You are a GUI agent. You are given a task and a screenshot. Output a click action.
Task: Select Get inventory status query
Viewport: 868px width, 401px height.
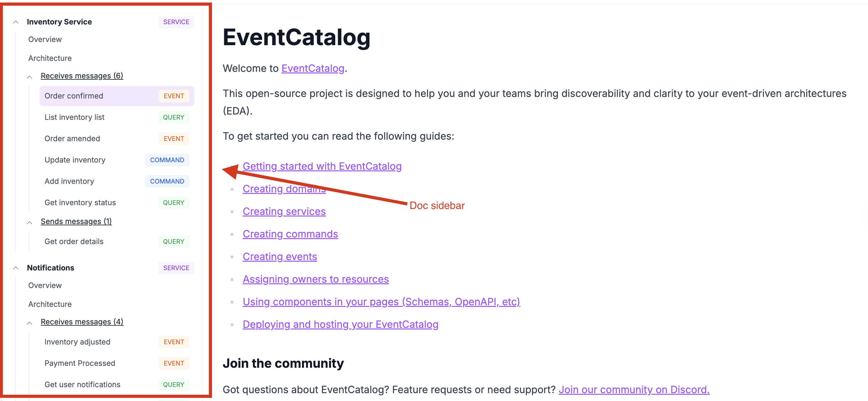click(x=80, y=203)
